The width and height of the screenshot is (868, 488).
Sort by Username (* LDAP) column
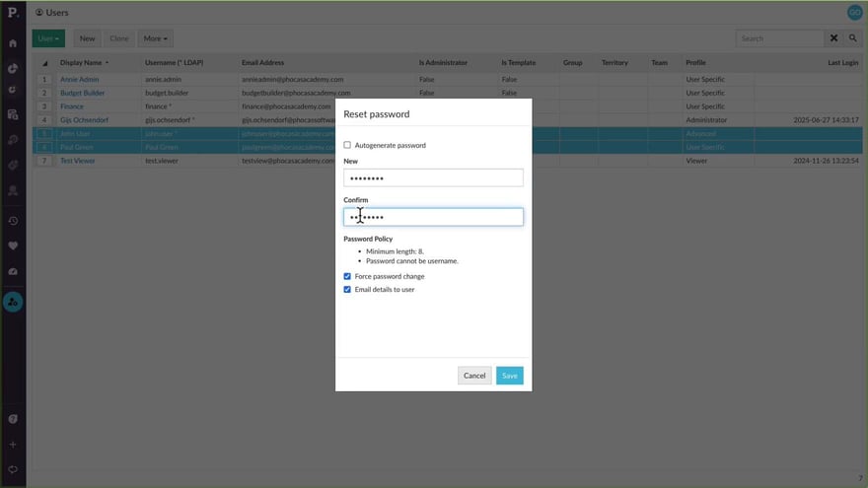[174, 62]
